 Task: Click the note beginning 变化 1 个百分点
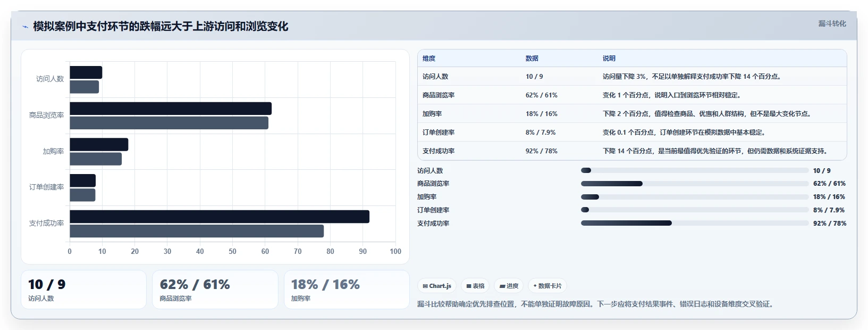point(672,95)
